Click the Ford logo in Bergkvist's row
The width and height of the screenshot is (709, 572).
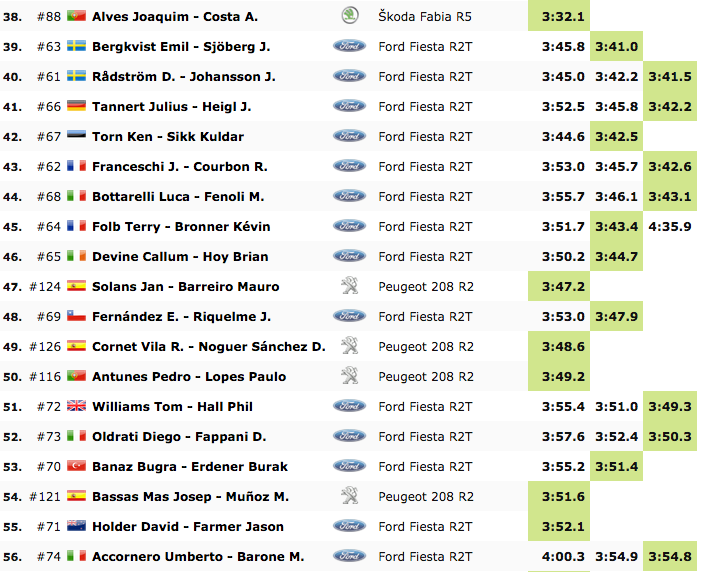[349, 46]
